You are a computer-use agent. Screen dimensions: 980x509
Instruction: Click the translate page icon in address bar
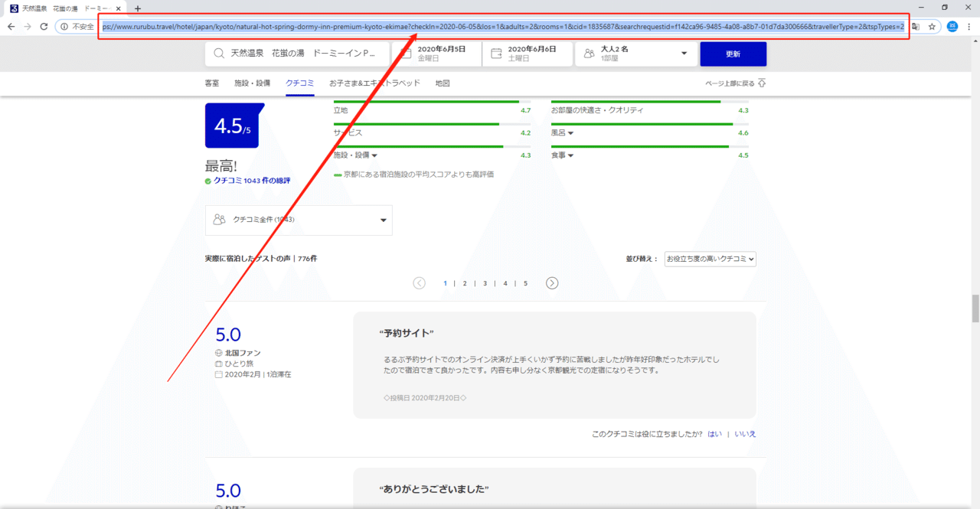coord(915,26)
